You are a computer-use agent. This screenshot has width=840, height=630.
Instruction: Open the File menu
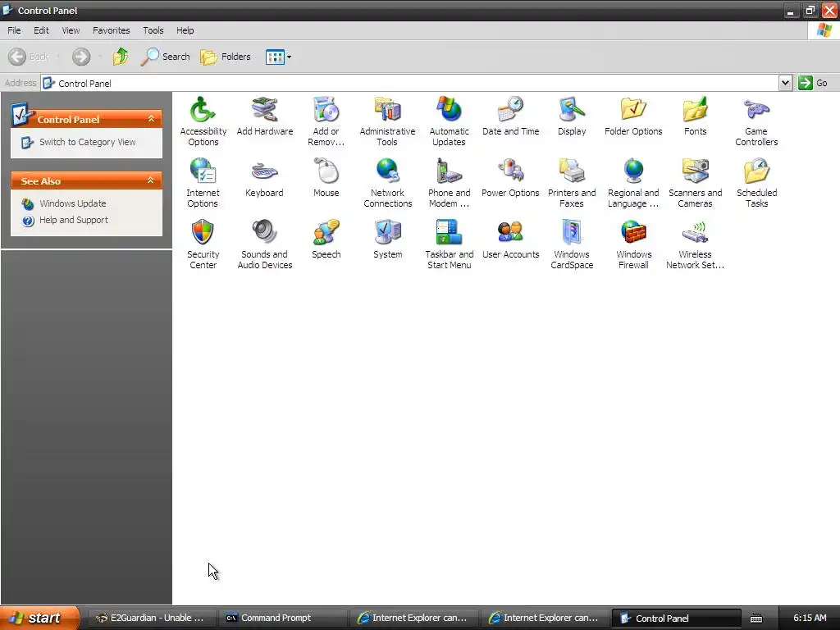click(x=14, y=30)
